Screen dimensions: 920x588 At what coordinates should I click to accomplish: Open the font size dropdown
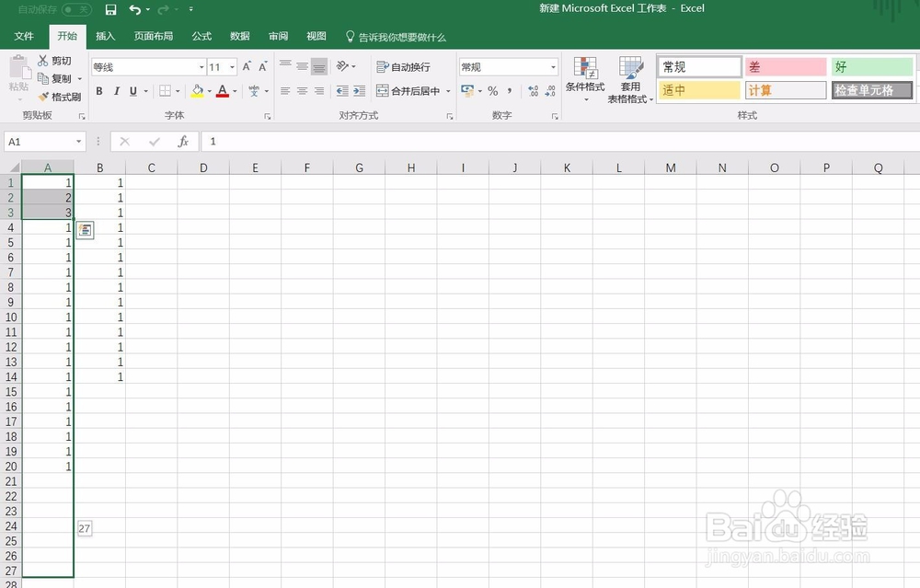233,67
